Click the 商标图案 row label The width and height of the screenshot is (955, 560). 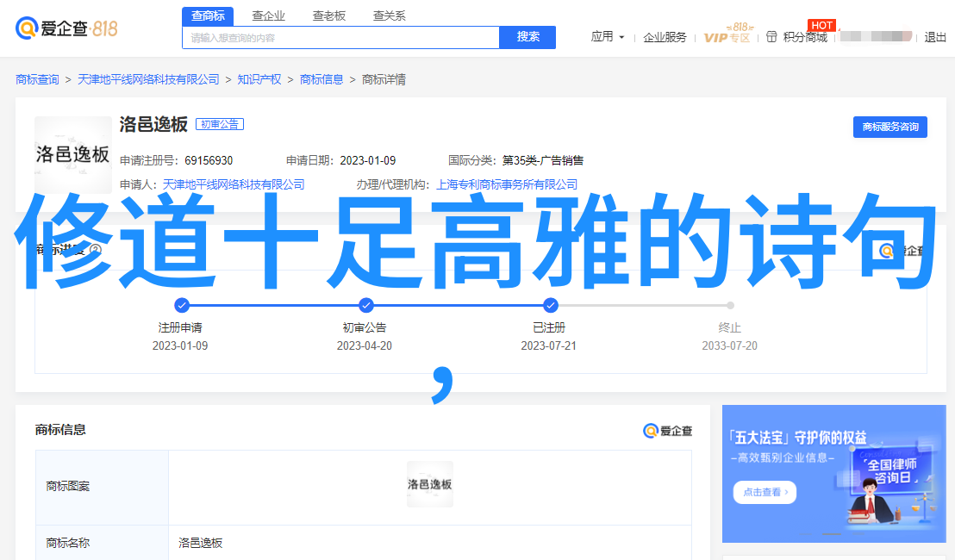click(x=67, y=487)
